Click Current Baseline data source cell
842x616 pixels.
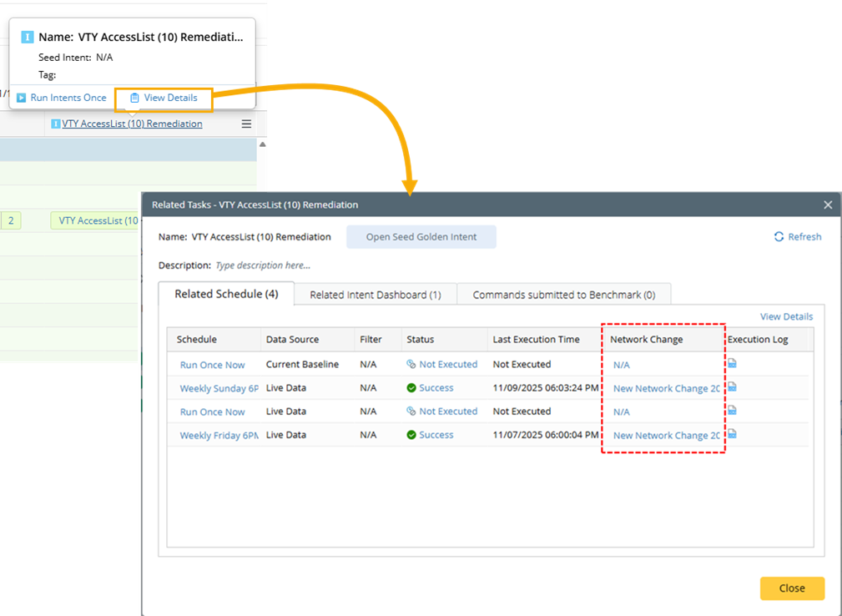click(x=302, y=364)
